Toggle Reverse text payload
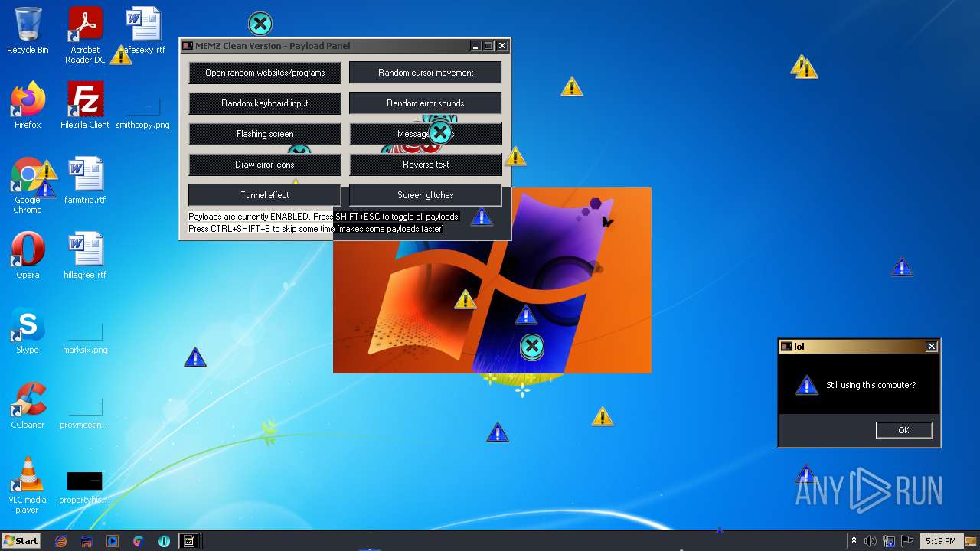The height and width of the screenshot is (551, 980). [426, 165]
